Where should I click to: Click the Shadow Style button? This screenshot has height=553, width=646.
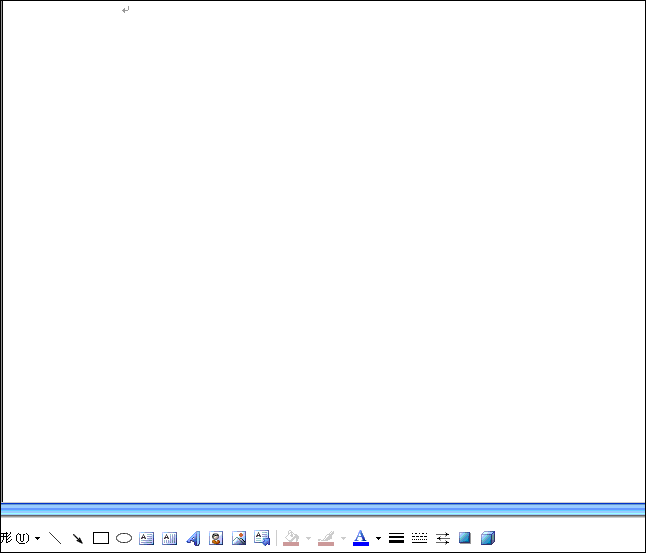pyautogui.click(x=465, y=538)
